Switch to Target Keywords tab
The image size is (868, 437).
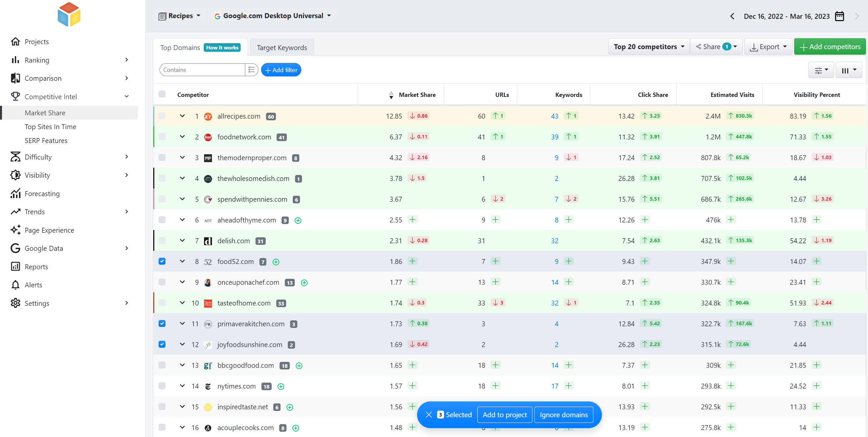click(x=282, y=47)
